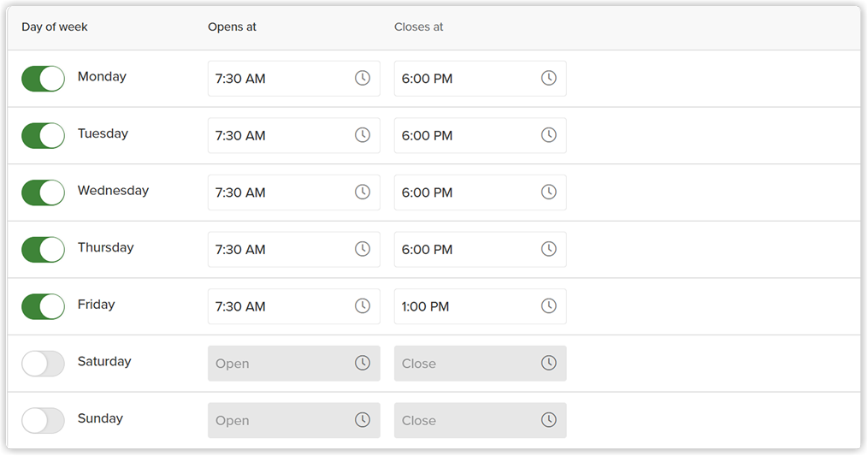Click the disabled Saturday Close field
Viewport: 868px width, 456px height.
481,364
